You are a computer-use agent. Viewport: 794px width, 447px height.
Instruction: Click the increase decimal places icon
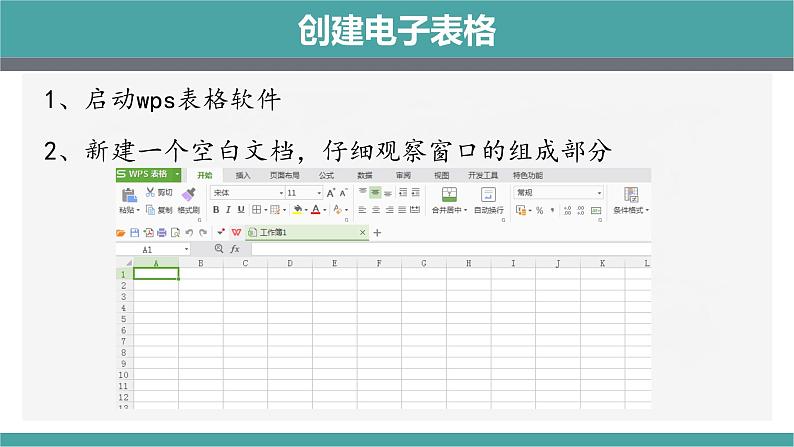(x=567, y=210)
